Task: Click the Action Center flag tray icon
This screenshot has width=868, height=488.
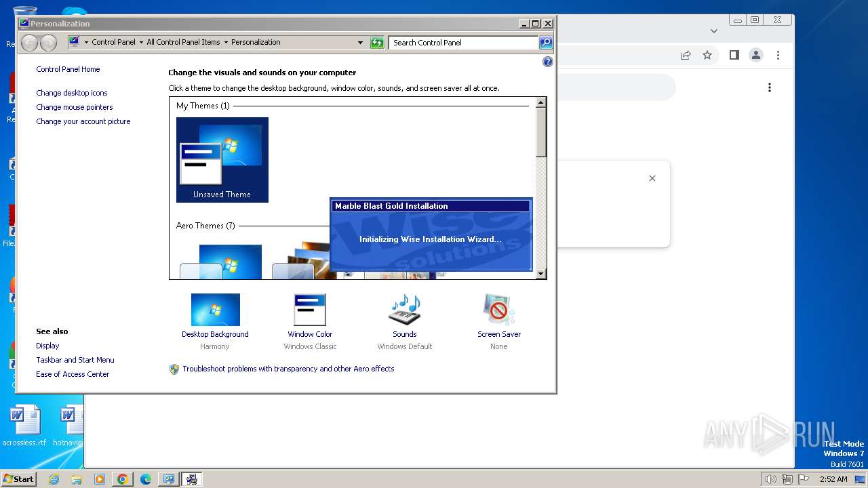Action: tap(803, 479)
